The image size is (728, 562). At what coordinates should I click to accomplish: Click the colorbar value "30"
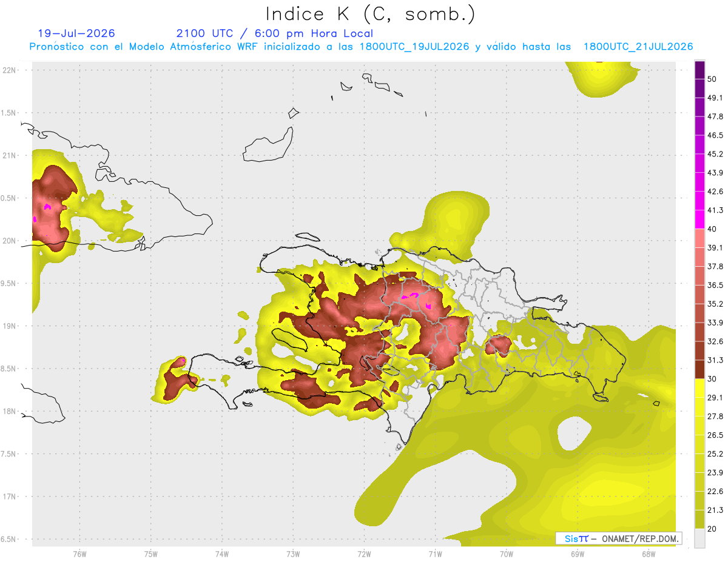pos(712,379)
